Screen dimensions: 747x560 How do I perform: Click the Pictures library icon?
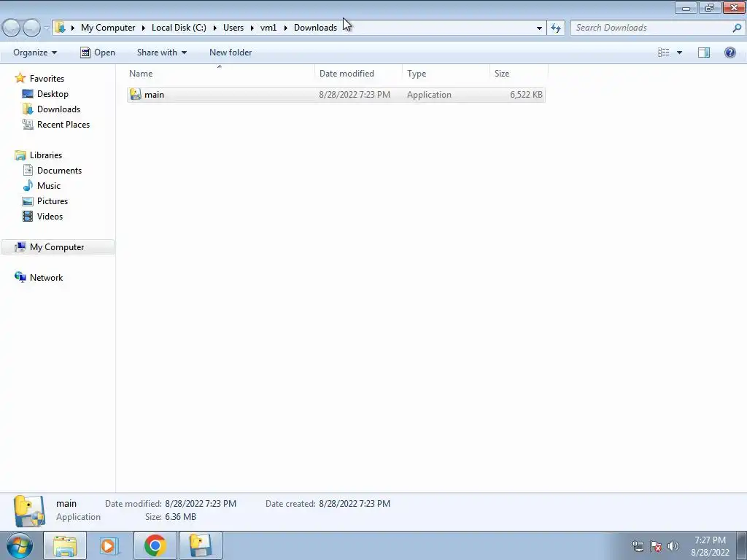pyautogui.click(x=28, y=201)
